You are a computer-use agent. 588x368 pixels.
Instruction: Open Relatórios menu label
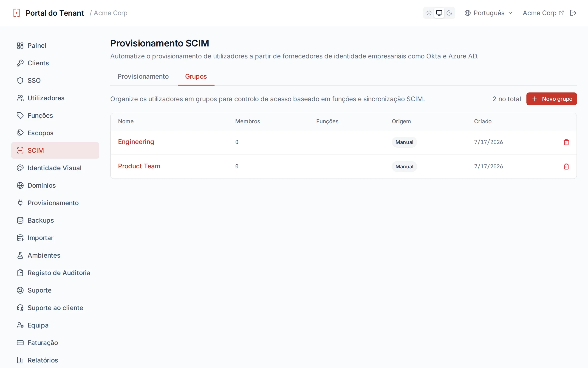click(43, 360)
